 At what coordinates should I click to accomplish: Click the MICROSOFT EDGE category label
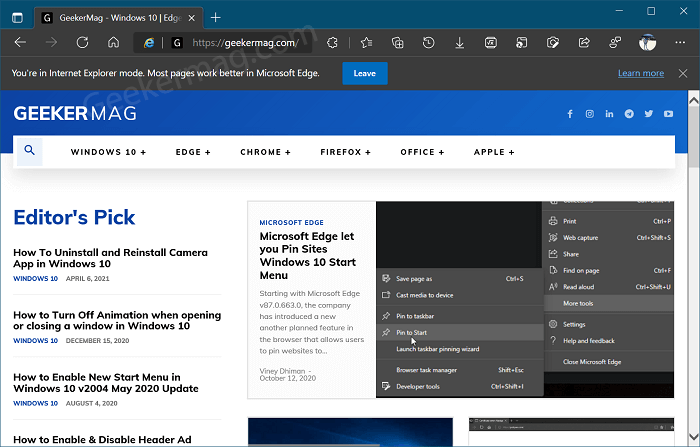pyautogui.click(x=292, y=222)
